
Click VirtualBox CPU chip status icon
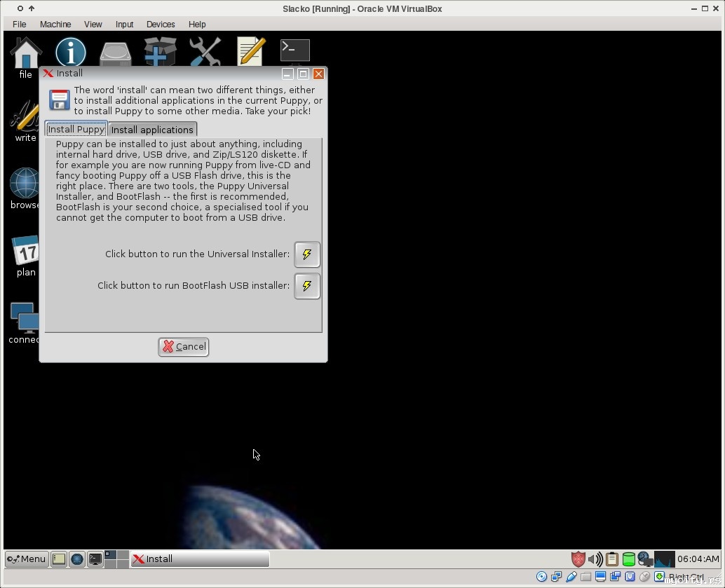tap(630, 577)
